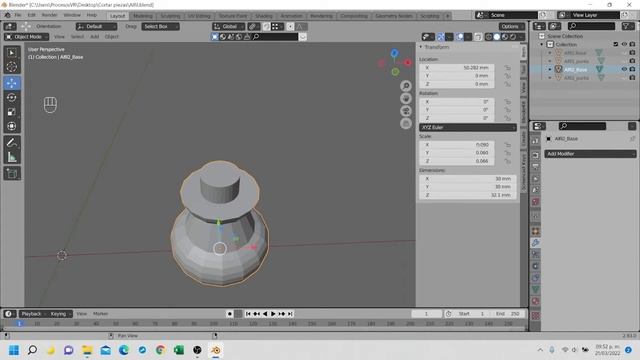Open Chrome from the Windows taskbar
The width and height of the screenshot is (640, 360).
click(x=160, y=350)
